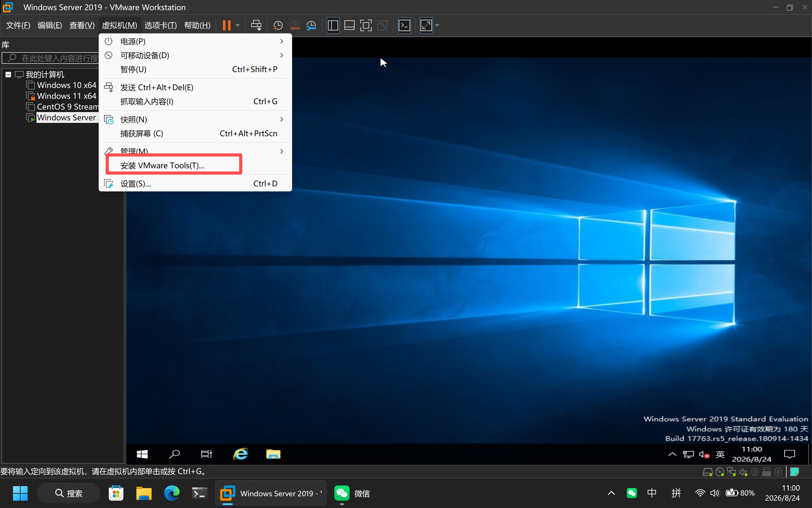Choose 抓取输入内容(I) menu entry
Image resolution: width=812 pixels, height=508 pixels.
click(195, 102)
